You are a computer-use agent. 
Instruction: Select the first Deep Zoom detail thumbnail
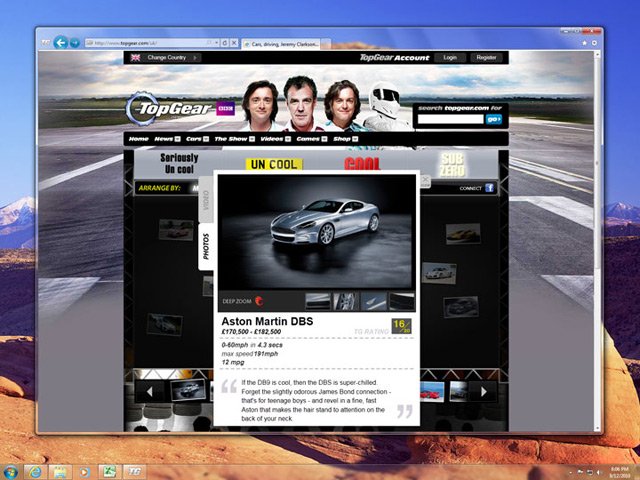tap(318, 301)
